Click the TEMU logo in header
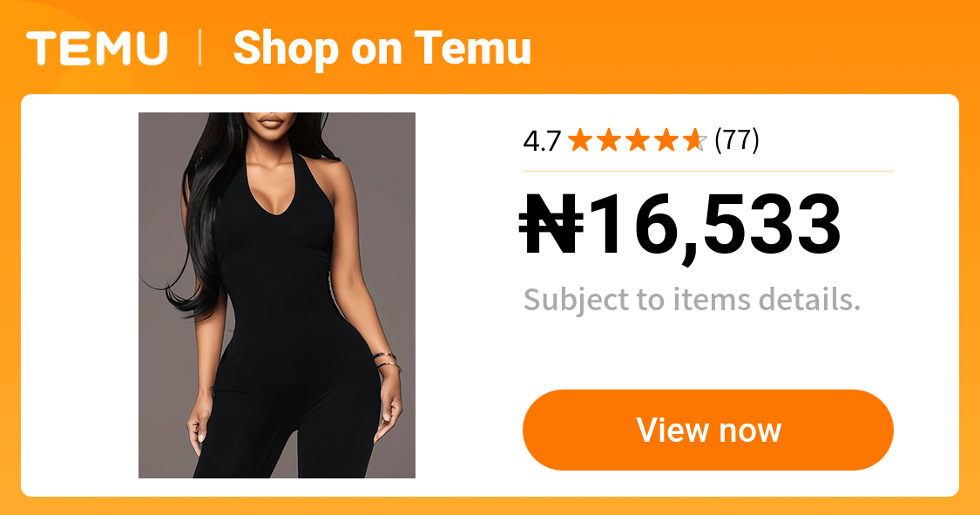980x515 pixels. [98, 48]
